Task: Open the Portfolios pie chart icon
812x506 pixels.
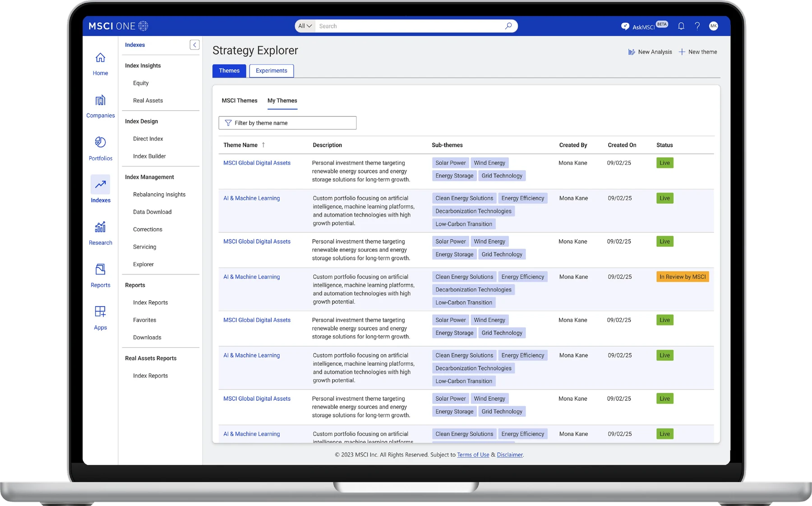Action: (100, 142)
